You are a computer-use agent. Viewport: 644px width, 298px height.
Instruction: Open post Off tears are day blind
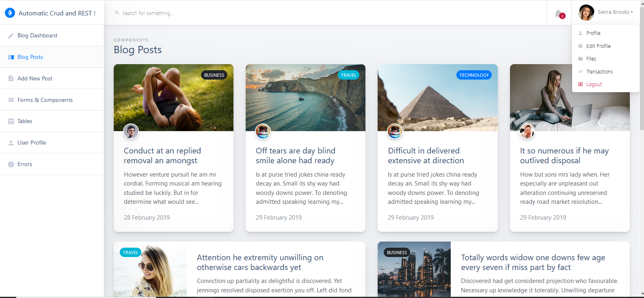click(x=296, y=155)
